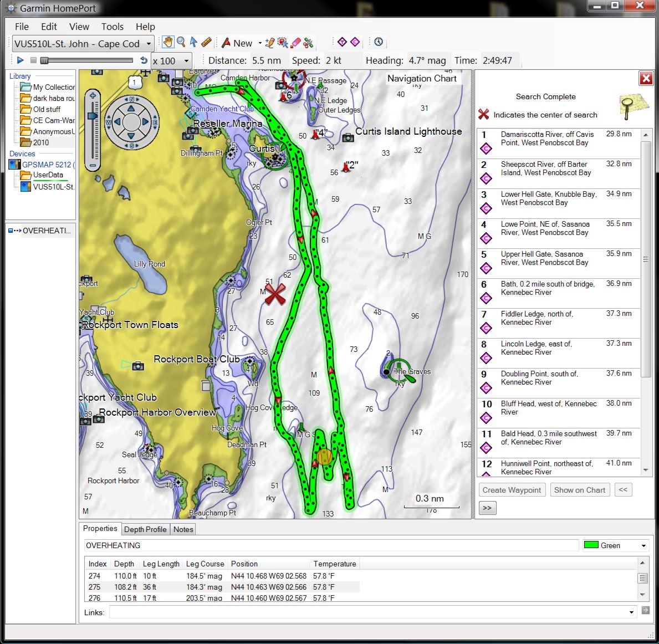Select the scissors Divide tool
The image size is (659, 644).
[309, 43]
